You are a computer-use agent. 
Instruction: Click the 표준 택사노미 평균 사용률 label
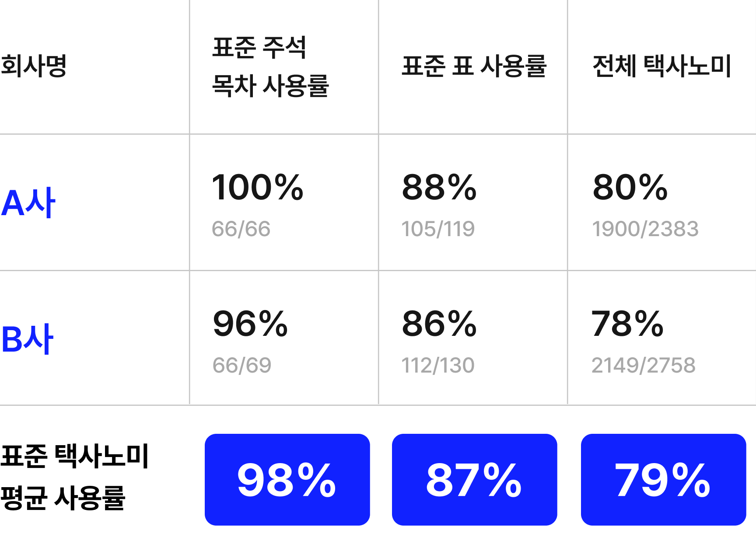[75, 477]
